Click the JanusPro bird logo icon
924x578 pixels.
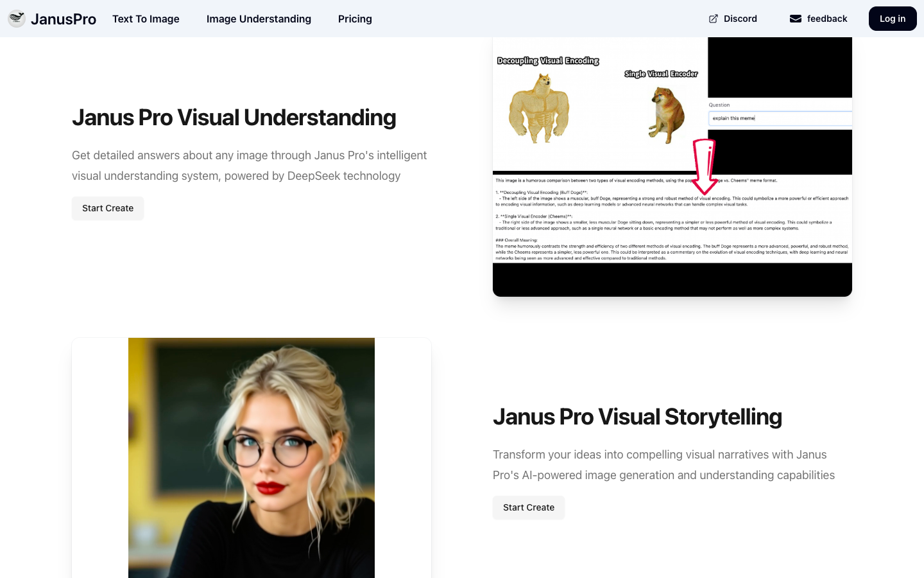[x=17, y=19]
